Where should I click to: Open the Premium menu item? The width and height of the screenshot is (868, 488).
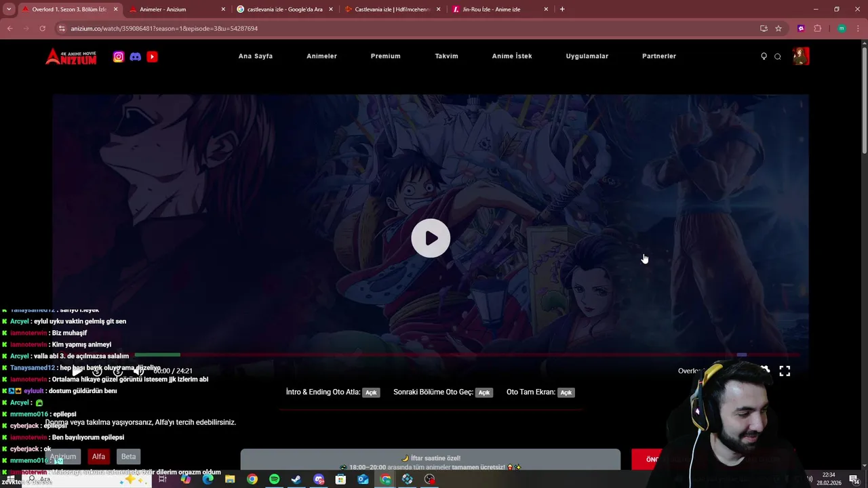(x=385, y=56)
